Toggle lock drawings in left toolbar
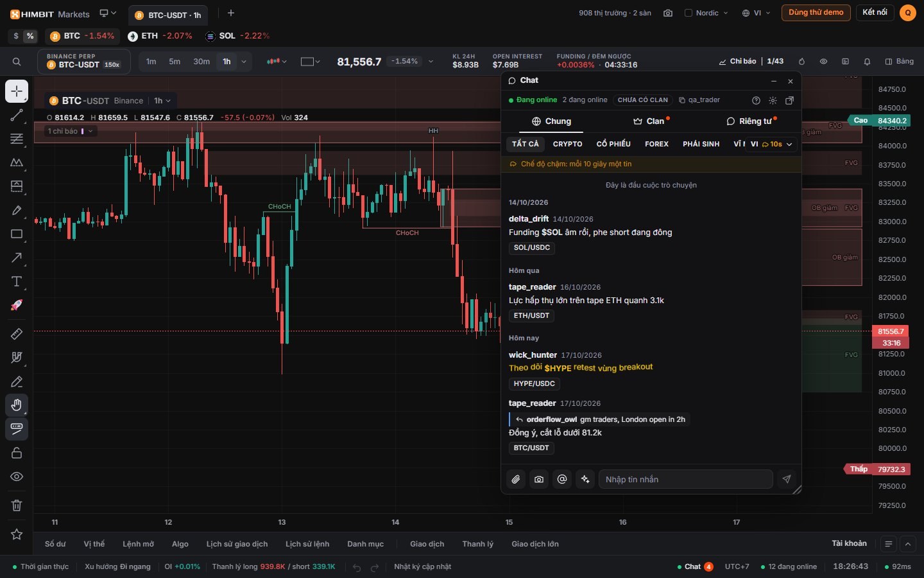The width and height of the screenshot is (924, 578). [17, 453]
